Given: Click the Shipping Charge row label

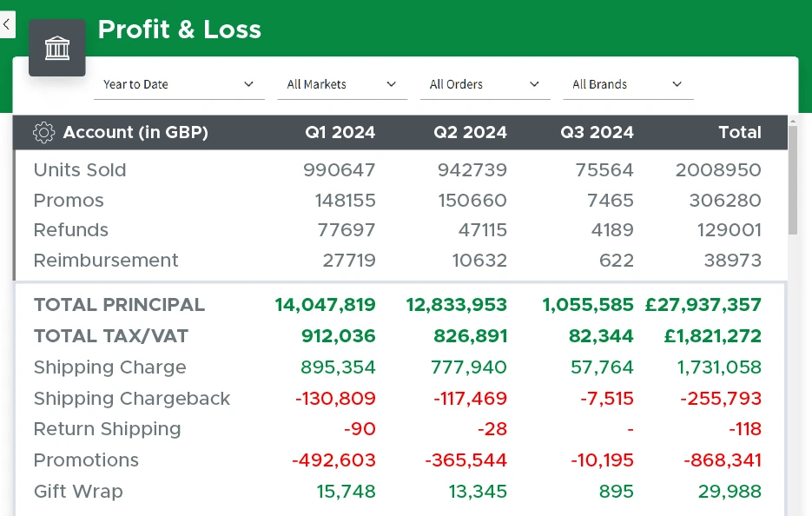Looking at the screenshot, I should click(x=109, y=367).
